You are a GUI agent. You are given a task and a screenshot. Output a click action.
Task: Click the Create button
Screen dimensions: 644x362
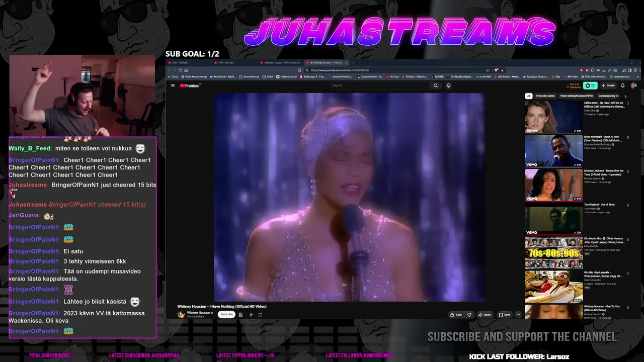tap(608, 85)
